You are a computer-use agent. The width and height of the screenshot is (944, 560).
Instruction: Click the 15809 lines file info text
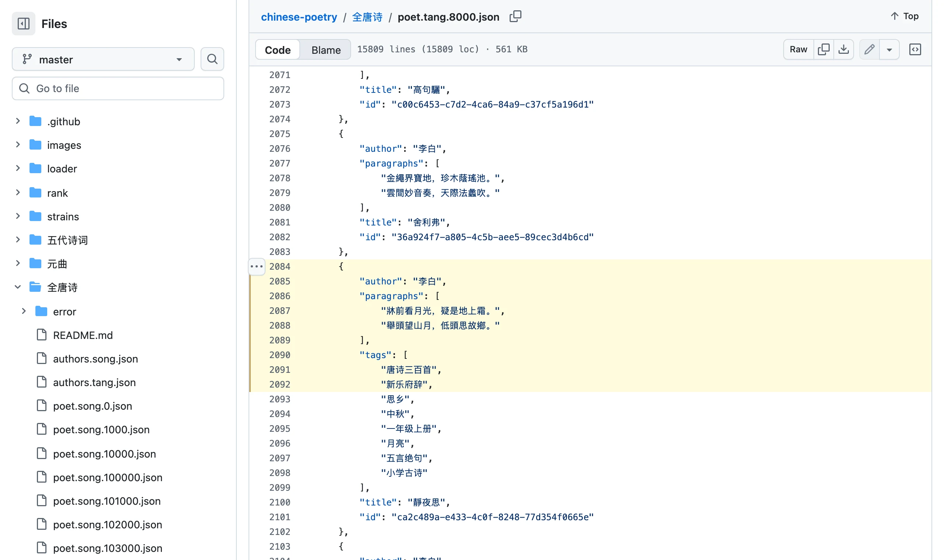tap(442, 49)
